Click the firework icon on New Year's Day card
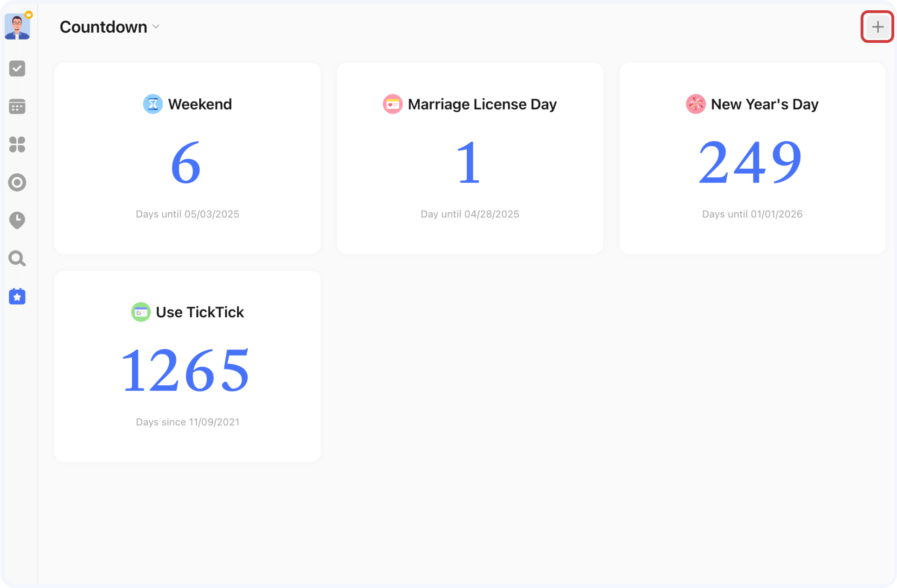 point(695,104)
